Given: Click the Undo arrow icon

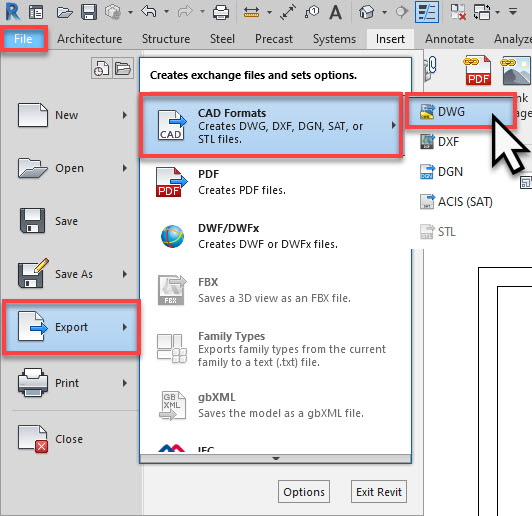Looking at the screenshot, I should pos(149,12).
